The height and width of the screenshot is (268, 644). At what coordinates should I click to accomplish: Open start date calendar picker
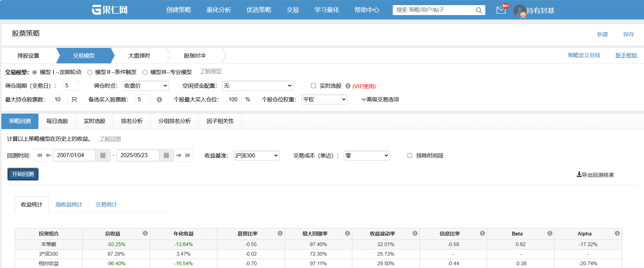pos(103,155)
